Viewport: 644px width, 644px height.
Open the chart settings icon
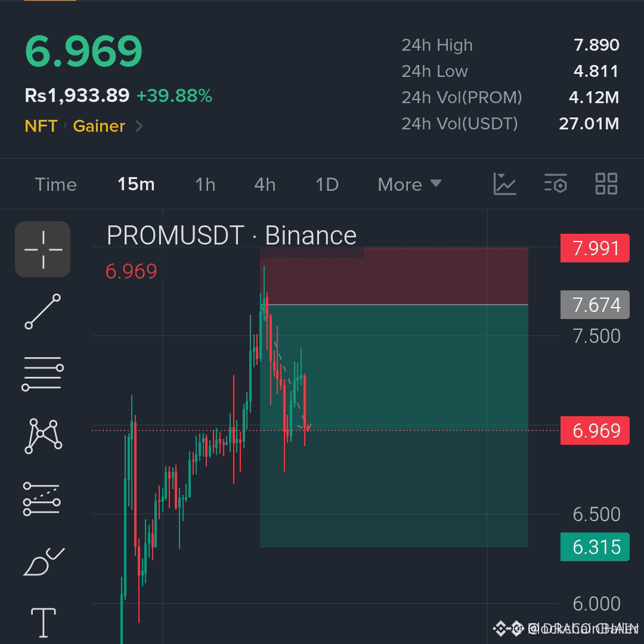coord(556,184)
